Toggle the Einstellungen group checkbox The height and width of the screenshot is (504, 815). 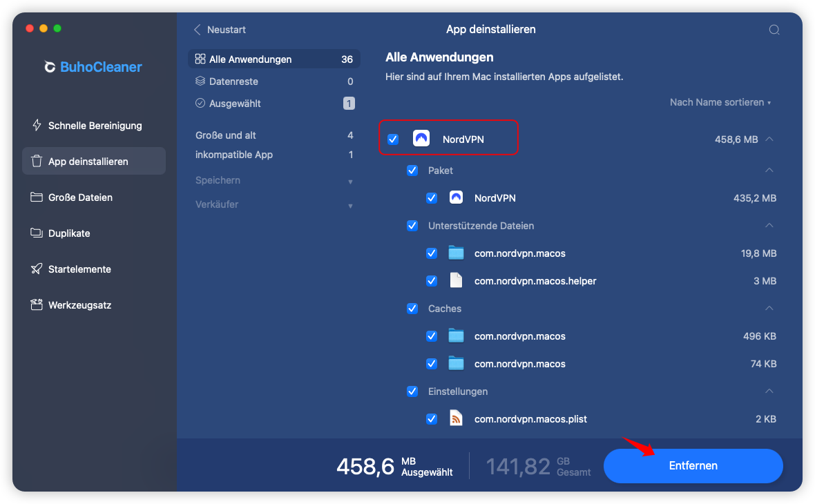click(412, 391)
